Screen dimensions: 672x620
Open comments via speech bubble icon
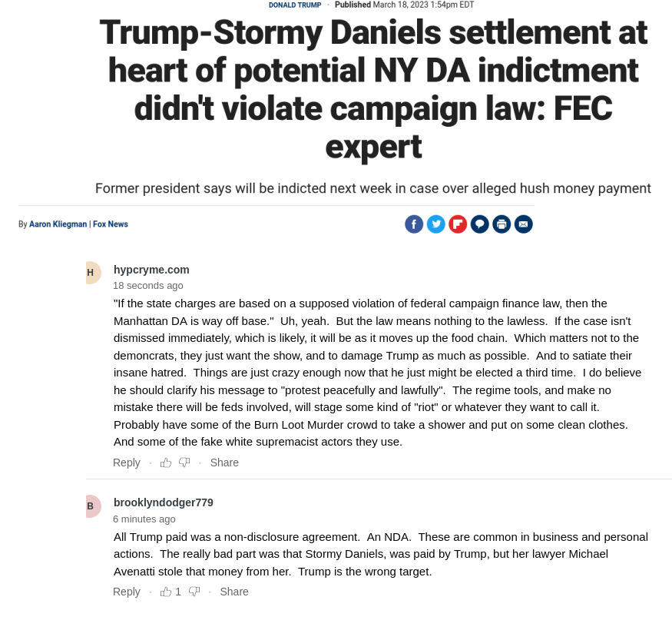pyautogui.click(x=479, y=224)
